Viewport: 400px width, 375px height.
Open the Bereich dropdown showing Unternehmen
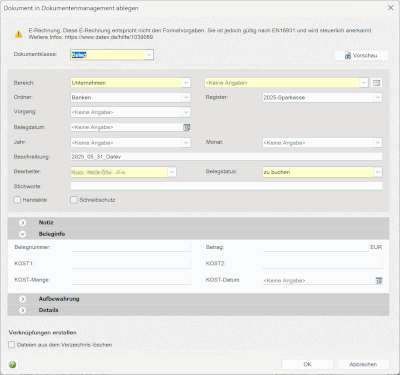tap(186, 83)
